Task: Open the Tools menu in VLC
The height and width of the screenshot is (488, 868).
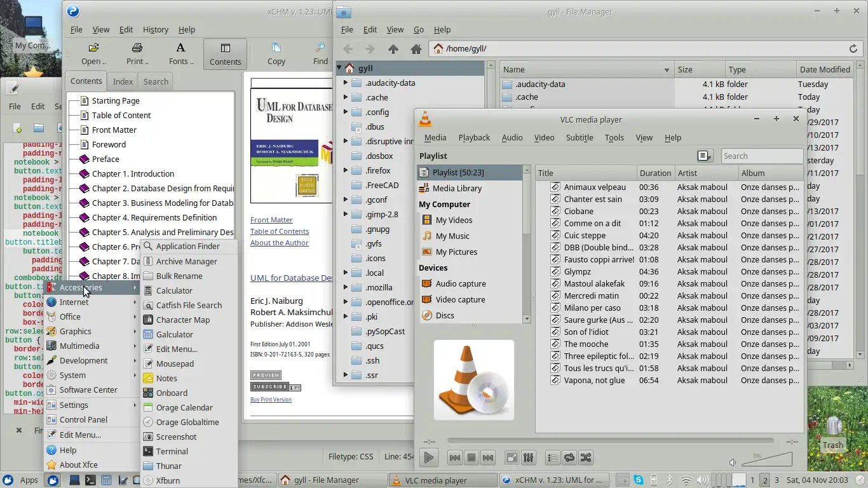Action: (614, 137)
